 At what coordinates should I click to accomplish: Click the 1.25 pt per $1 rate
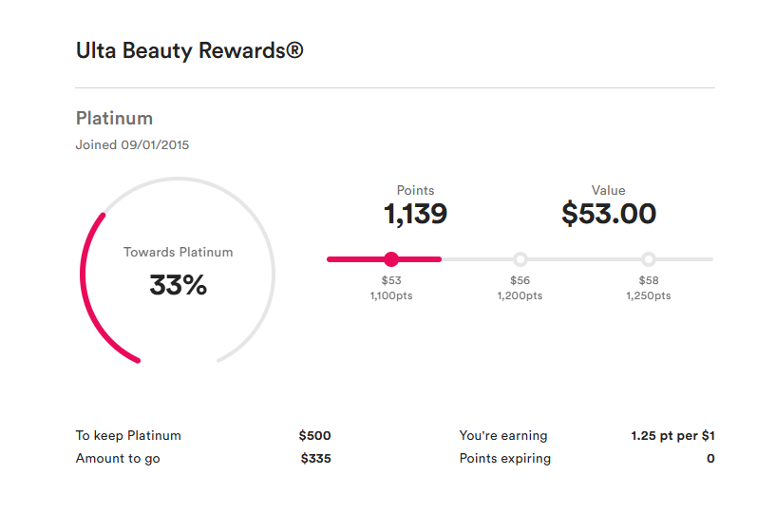[672, 436]
